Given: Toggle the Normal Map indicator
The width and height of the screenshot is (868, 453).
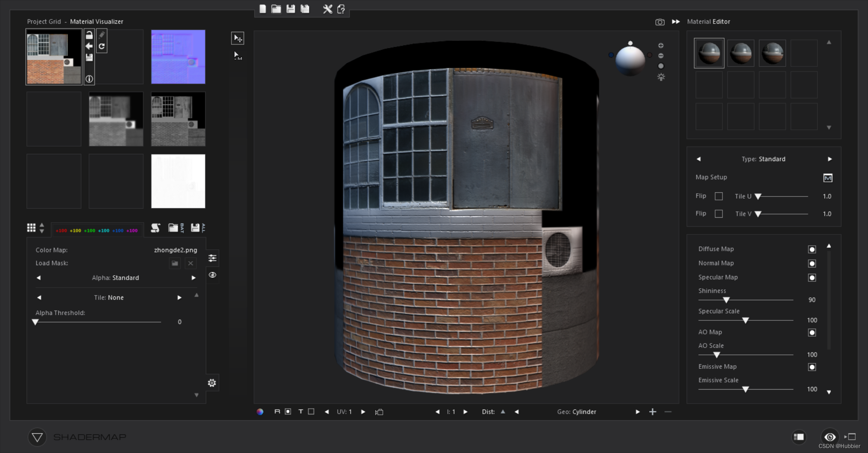Looking at the screenshot, I should (812, 263).
